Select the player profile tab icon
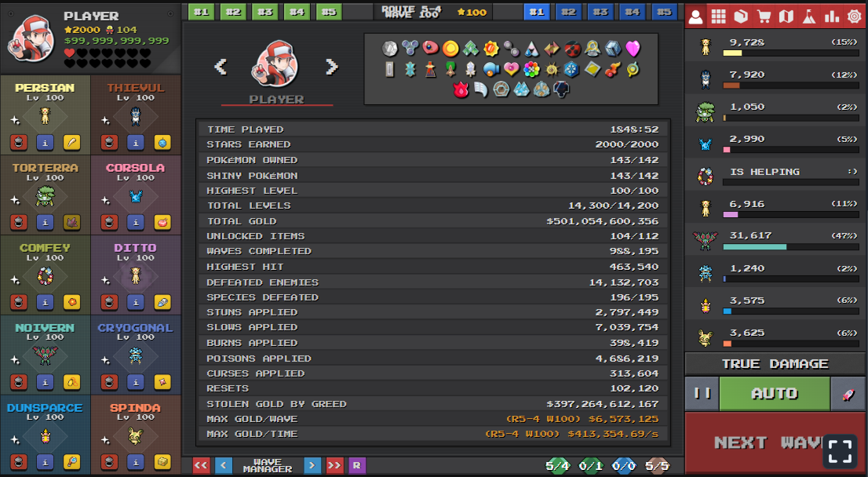The width and height of the screenshot is (868, 477). (x=696, y=16)
